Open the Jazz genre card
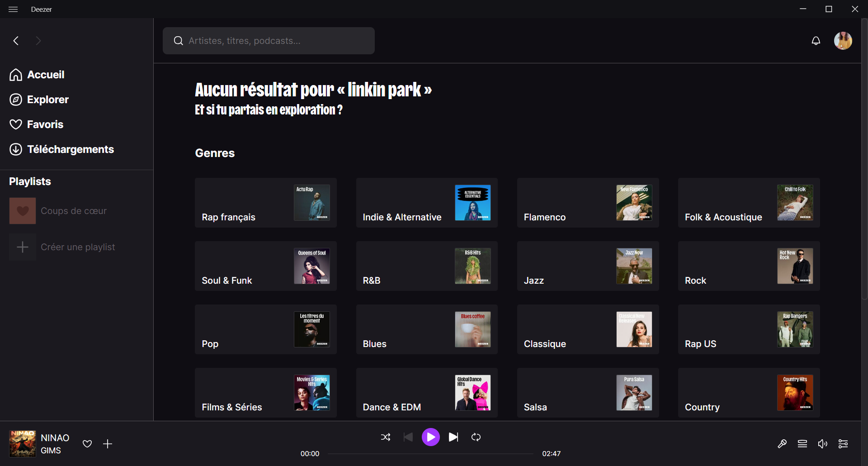Viewport: 868px width, 466px height. coord(588,266)
